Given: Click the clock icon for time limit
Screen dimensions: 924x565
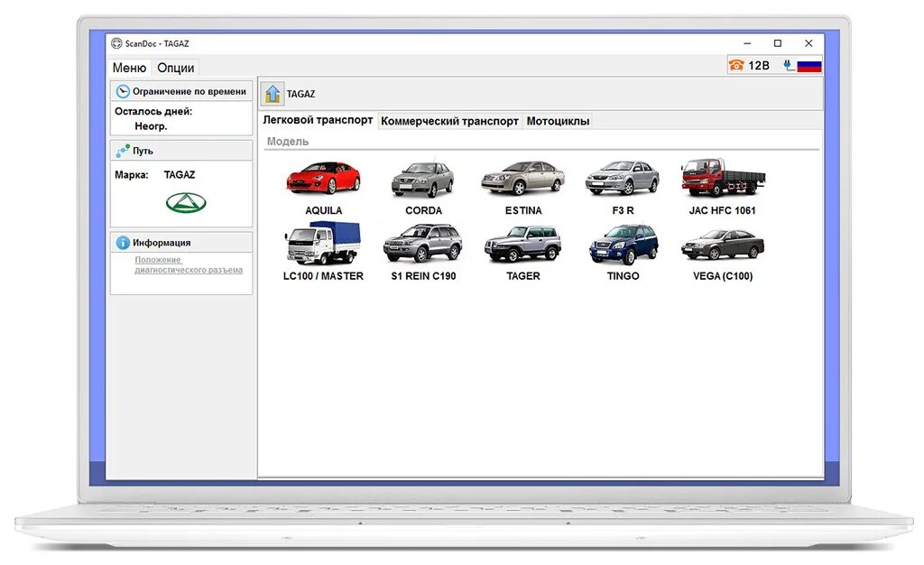Looking at the screenshot, I should (123, 91).
